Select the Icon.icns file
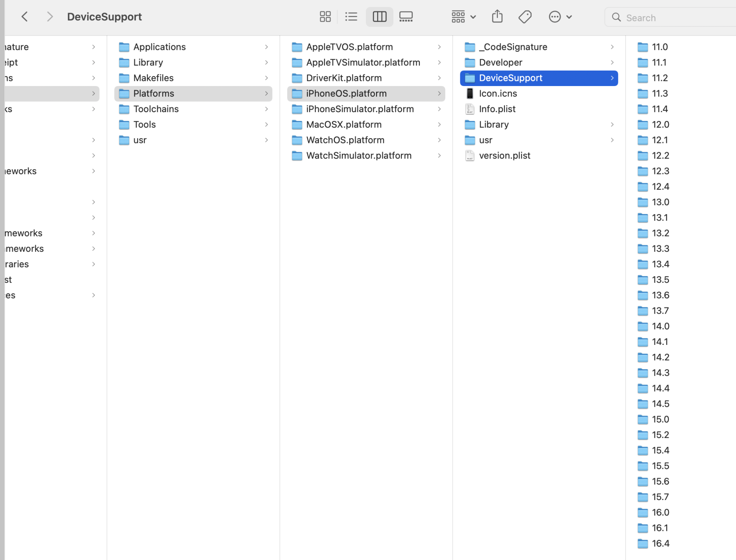Screen dimensions: 736x560 click(498, 94)
